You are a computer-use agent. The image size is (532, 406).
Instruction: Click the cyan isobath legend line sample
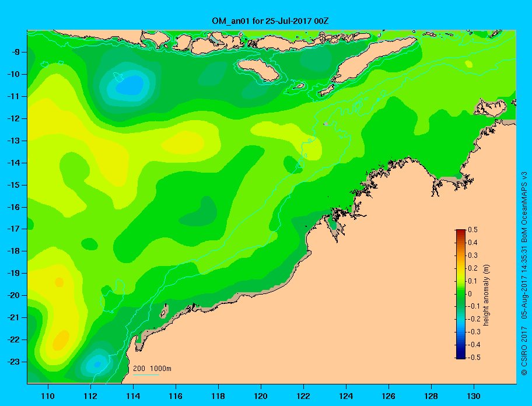click(x=146, y=374)
